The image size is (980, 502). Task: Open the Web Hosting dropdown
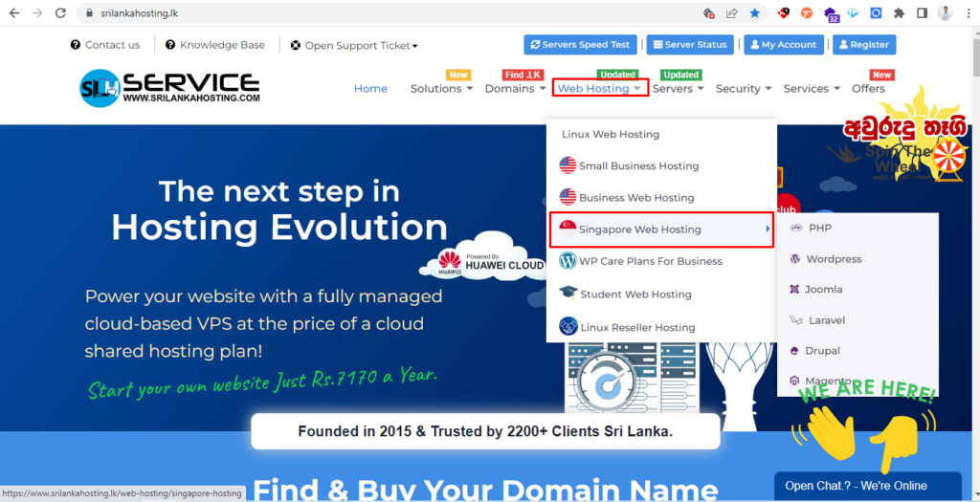pos(599,89)
